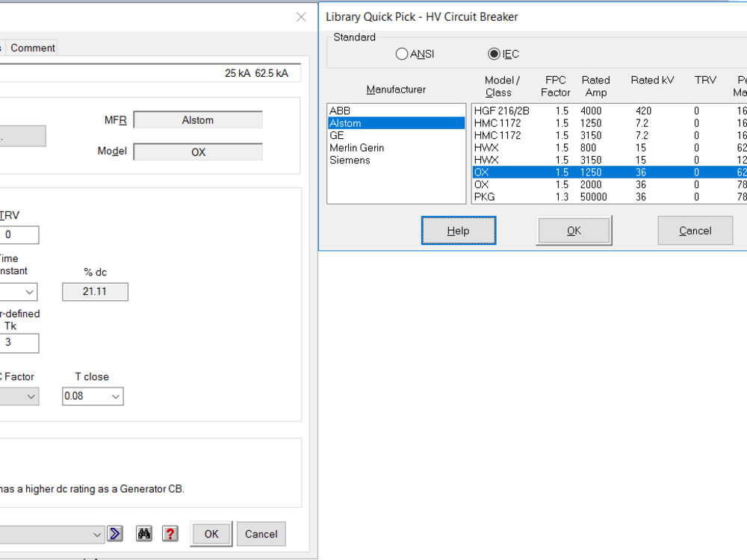Switch to the Comment tab
Image resolution: width=747 pixels, height=560 pixels.
(x=31, y=47)
